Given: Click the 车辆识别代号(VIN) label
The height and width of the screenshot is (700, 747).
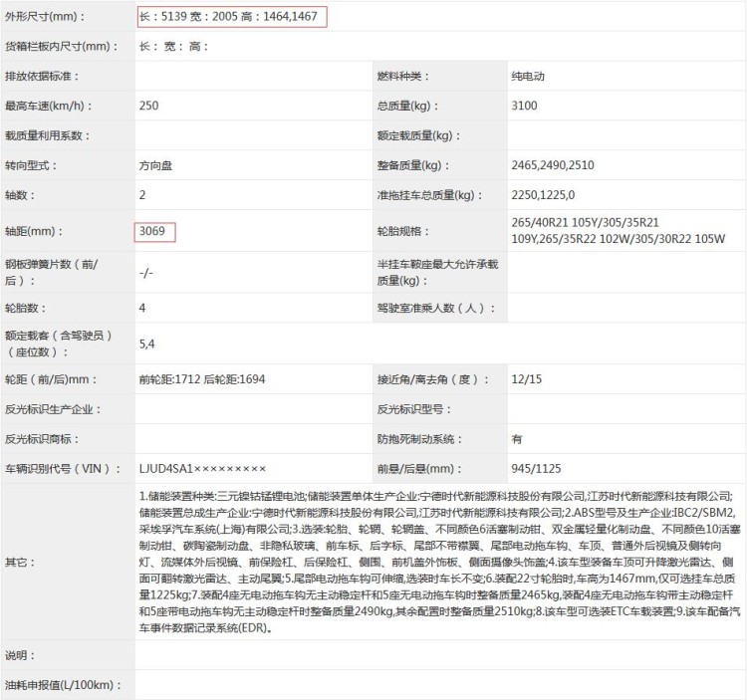Looking at the screenshot, I should click(62, 469).
